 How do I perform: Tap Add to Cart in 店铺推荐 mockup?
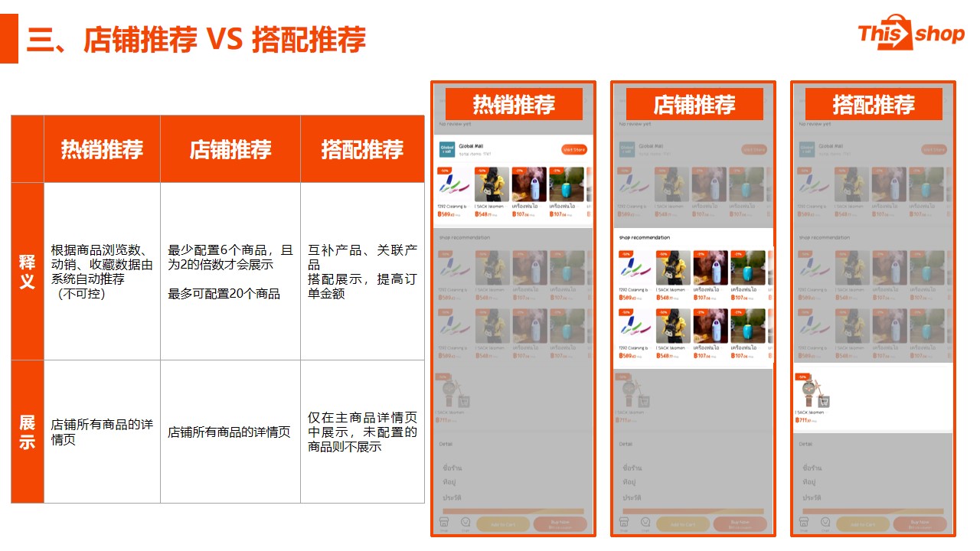(x=683, y=524)
